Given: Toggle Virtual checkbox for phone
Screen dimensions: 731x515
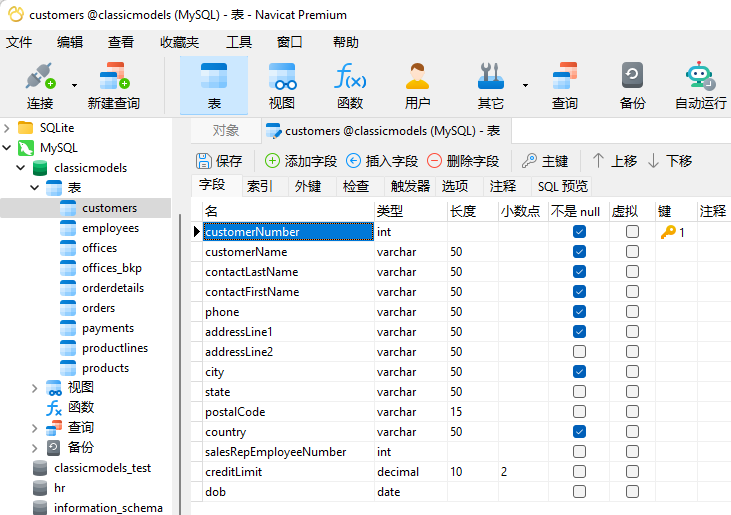Looking at the screenshot, I should point(632,311).
